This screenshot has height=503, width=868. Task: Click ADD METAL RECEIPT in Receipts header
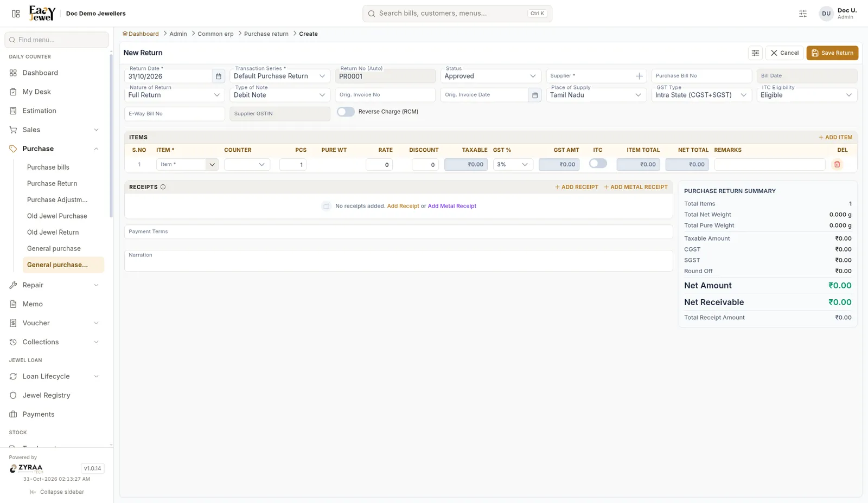(x=636, y=187)
